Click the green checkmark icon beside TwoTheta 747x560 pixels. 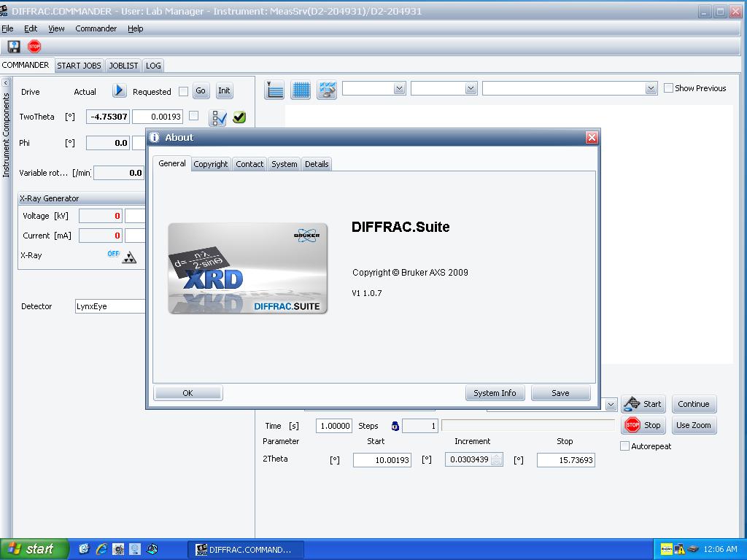(239, 117)
